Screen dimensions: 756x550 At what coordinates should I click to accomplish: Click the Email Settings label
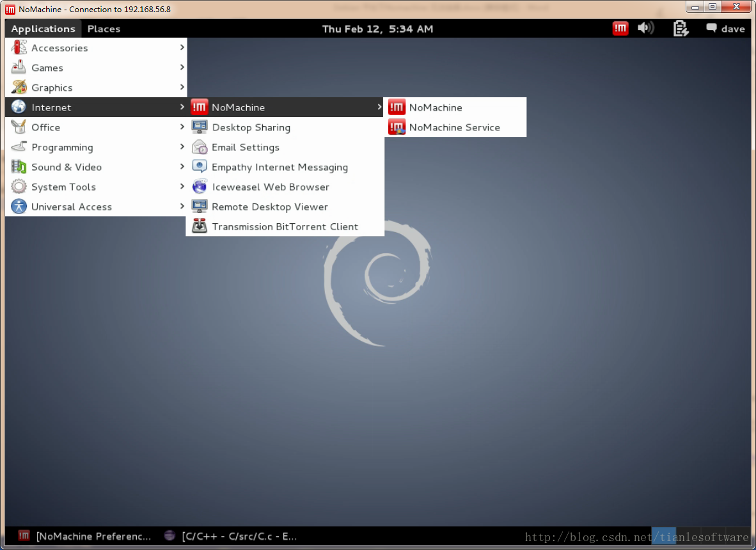pos(246,147)
